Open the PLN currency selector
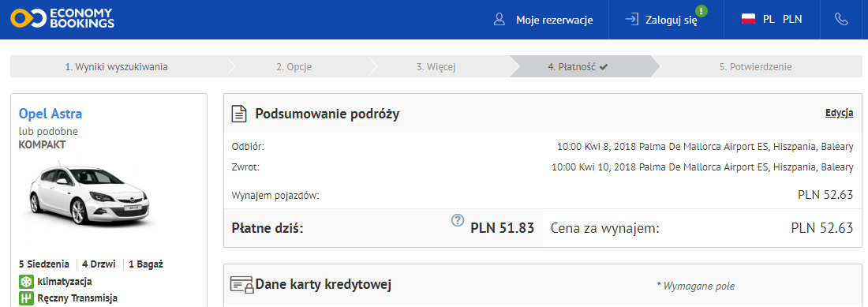This screenshot has height=307, width=868. [792, 20]
